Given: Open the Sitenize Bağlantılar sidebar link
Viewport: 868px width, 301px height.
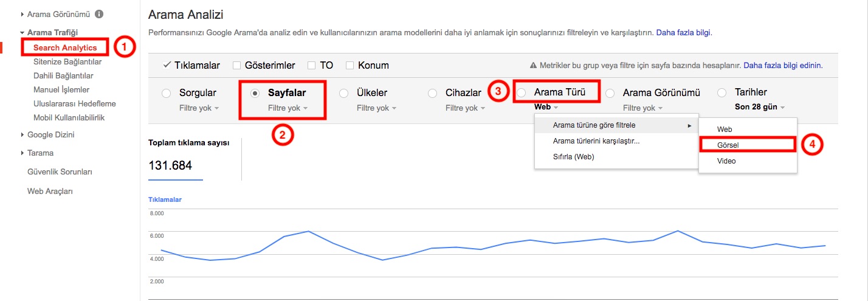Looking at the screenshot, I should point(67,61).
